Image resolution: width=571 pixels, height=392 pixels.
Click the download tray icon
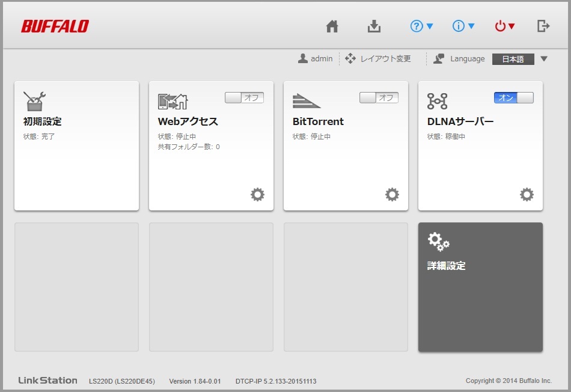(374, 26)
